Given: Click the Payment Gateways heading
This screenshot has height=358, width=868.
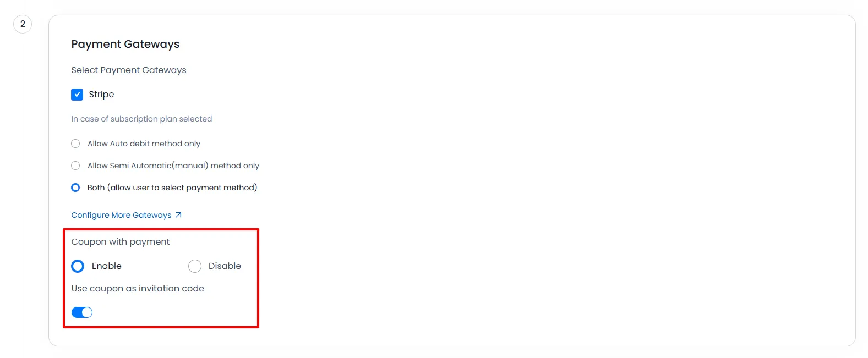Looking at the screenshot, I should click(x=125, y=44).
